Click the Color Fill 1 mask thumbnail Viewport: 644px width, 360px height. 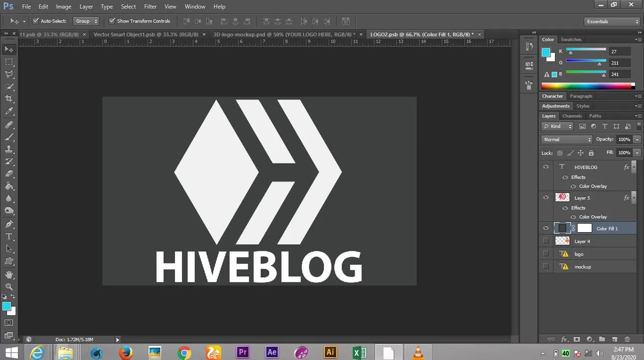tap(584, 228)
